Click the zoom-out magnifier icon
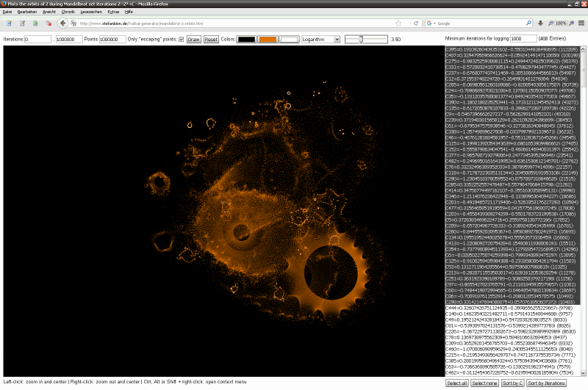Image resolution: width=588 pixels, height=390 pixels. point(551,24)
